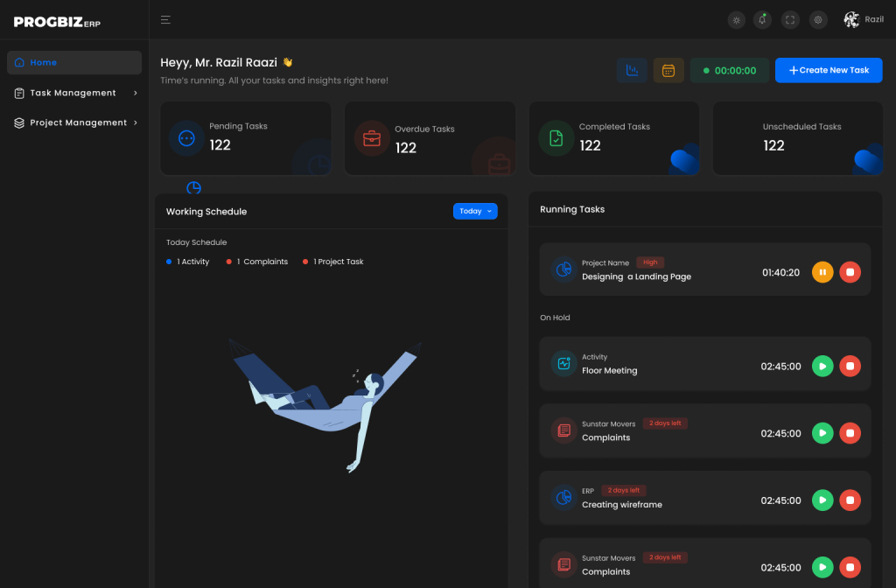
Task: Click the Razil profile avatar
Action: [x=850, y=19]
